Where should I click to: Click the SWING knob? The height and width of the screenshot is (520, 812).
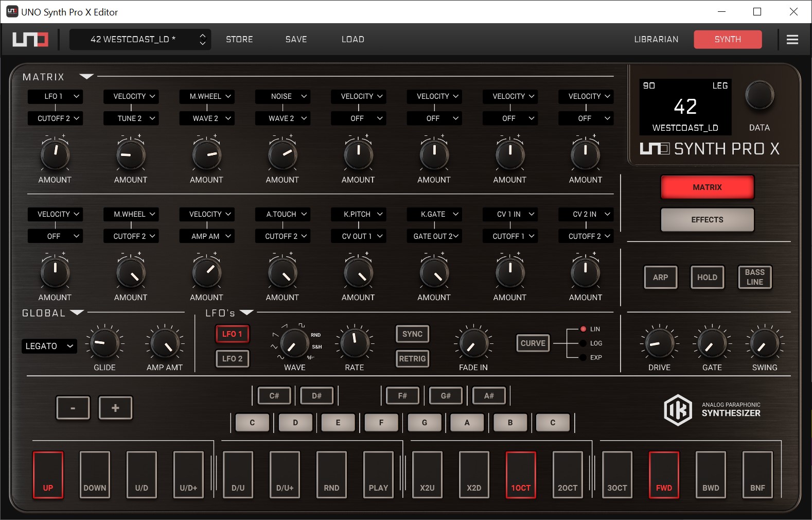[x=765, y=343]
